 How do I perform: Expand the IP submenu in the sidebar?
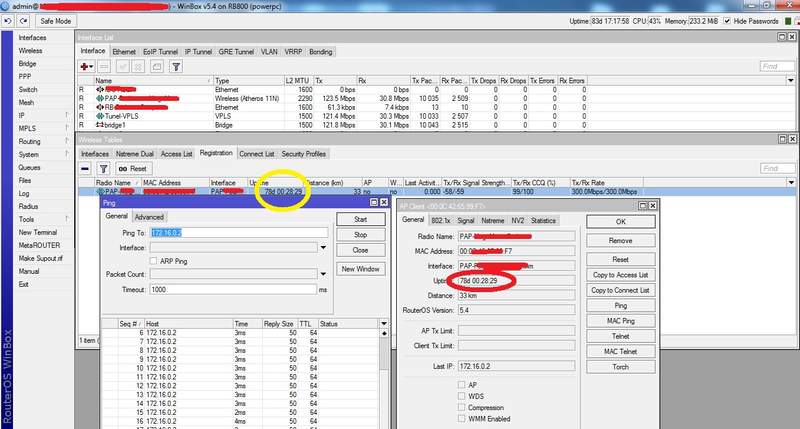tap(43, 115)
